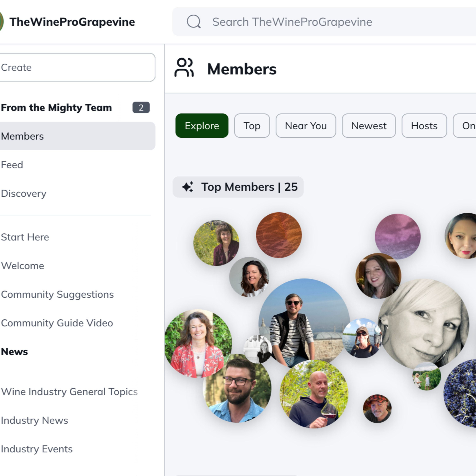476x476 pixels.
Task: Open the orange sand texture avatar
Action: point(279,235)
